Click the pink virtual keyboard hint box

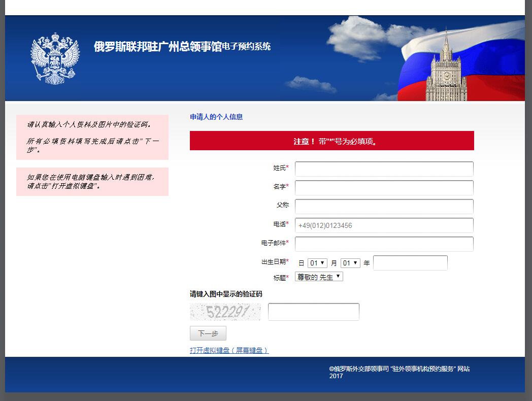click(x=92, y=181)
